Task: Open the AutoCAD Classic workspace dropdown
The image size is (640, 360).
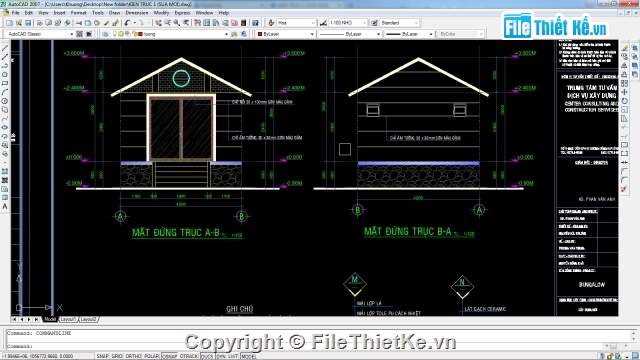Action: point(40,34)
